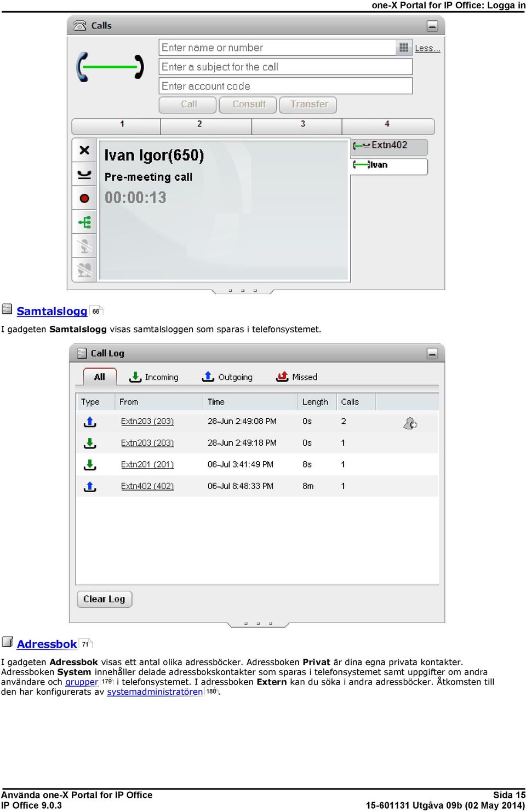Click the 'Pre-meeting call' subject text
Screen dimensions: 526x812
click(x=148, y=177)
